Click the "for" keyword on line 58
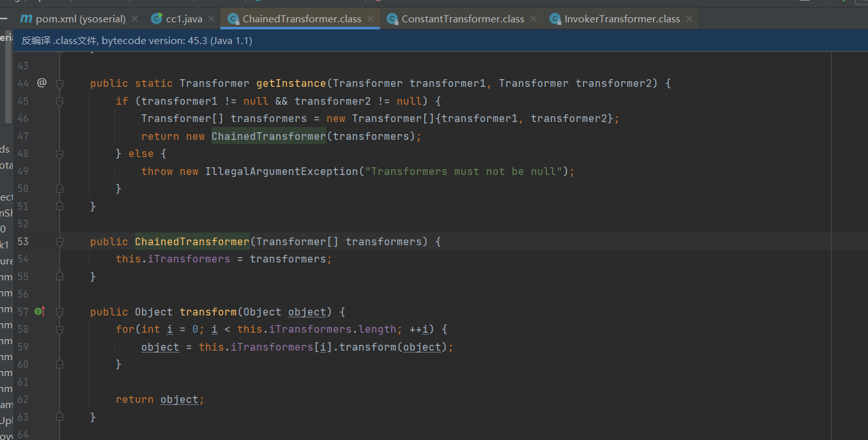 (x=125, y=329)
